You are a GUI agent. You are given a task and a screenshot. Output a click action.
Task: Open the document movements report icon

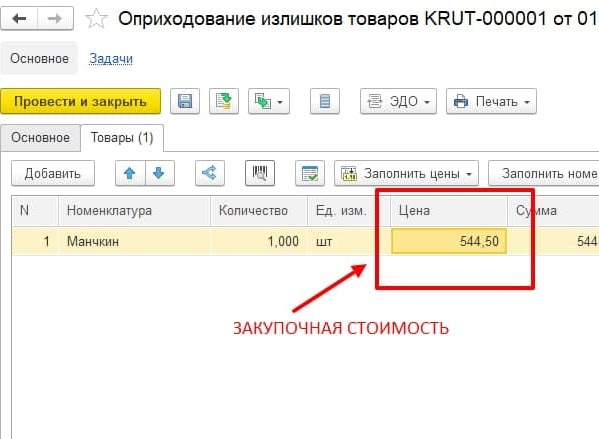[325, 101]
